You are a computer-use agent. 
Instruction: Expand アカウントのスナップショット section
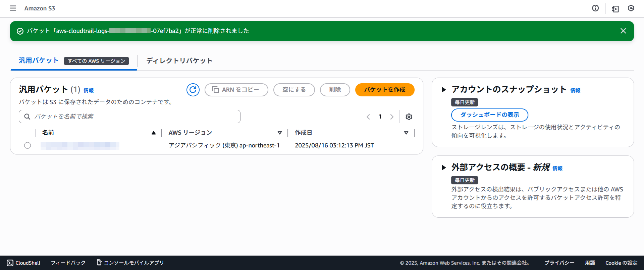[x=444, y=90]
